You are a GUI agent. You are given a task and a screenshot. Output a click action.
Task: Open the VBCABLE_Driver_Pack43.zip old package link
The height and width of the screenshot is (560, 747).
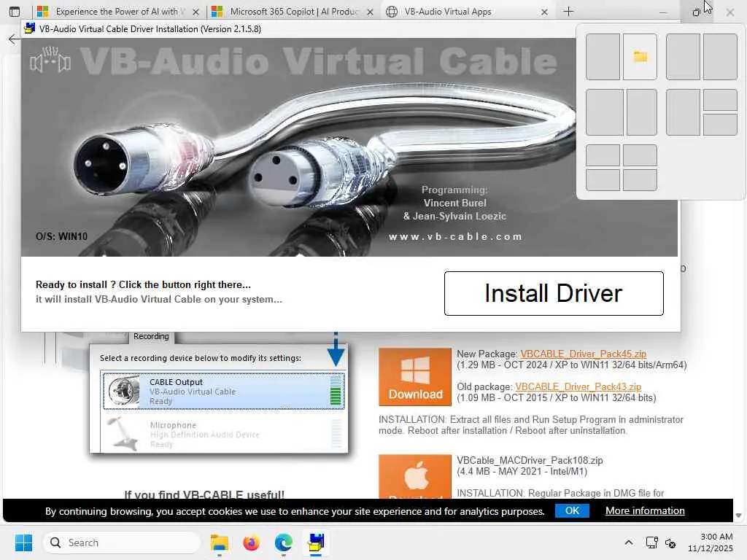tap(578, 386)
